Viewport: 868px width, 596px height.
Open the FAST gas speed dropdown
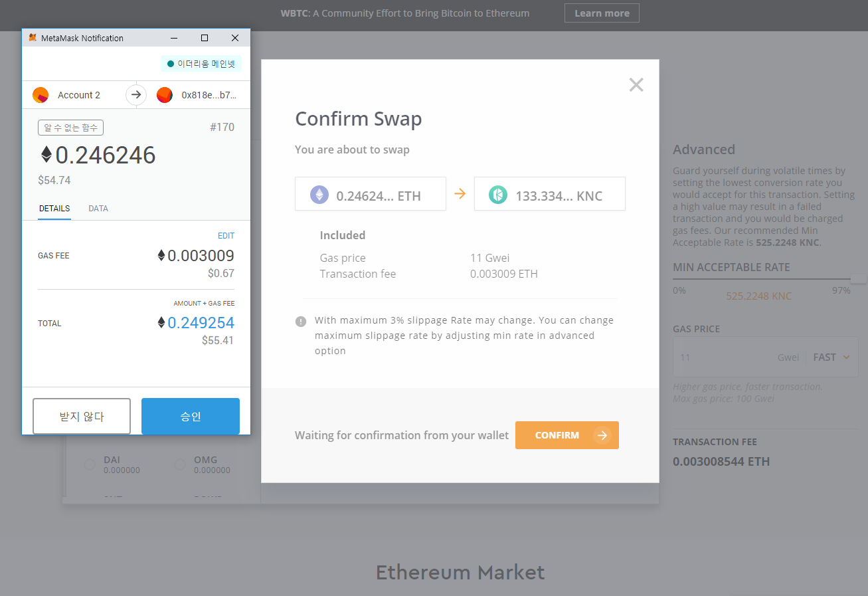(x=831, y=357)
